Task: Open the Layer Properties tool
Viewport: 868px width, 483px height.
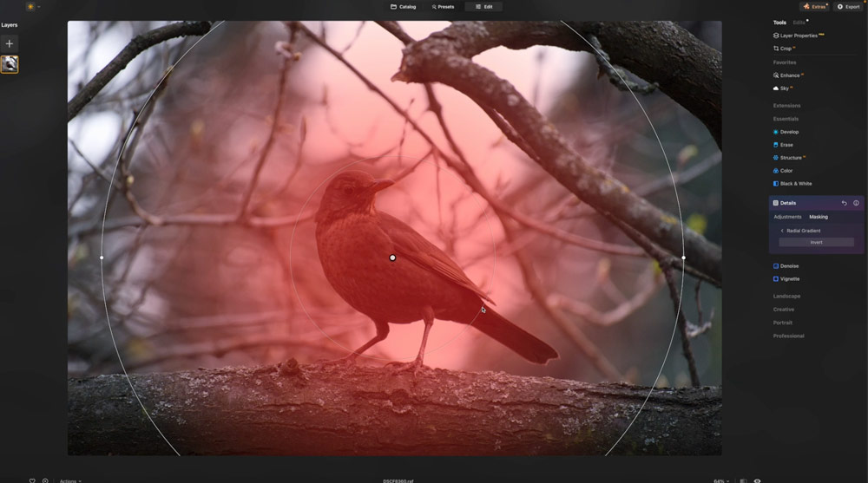Action: coord(799,36)
